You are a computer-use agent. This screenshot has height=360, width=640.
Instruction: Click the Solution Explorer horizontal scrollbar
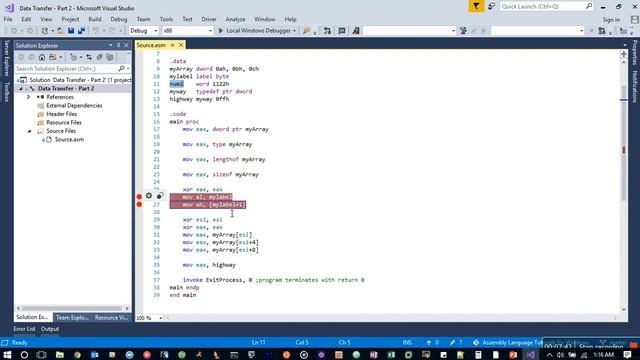tap(72, 308)
